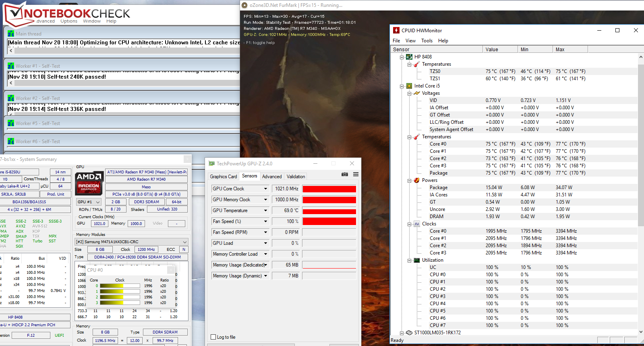Screen dimensions: 644x346
Task: Collapse the Utilization tree node
Action: 409,261
